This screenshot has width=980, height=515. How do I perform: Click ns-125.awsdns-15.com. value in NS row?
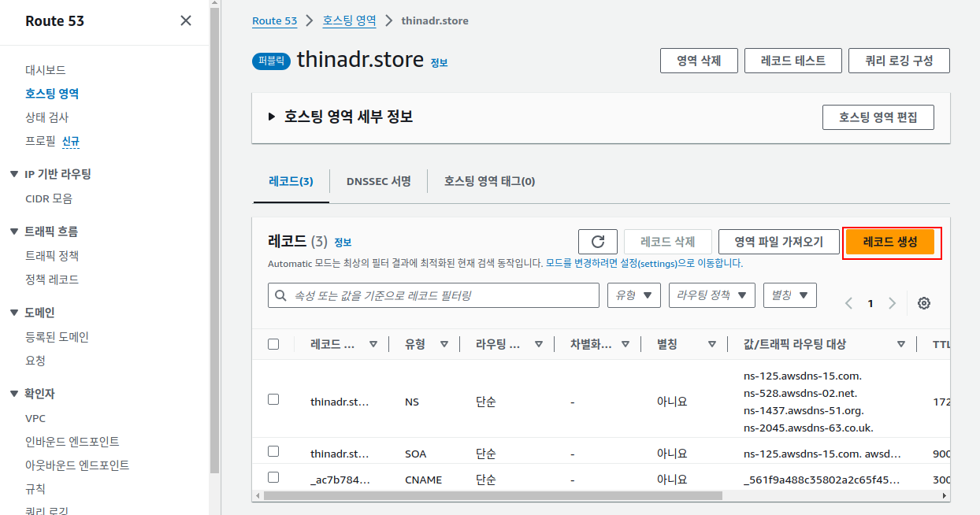coord(803,376)
